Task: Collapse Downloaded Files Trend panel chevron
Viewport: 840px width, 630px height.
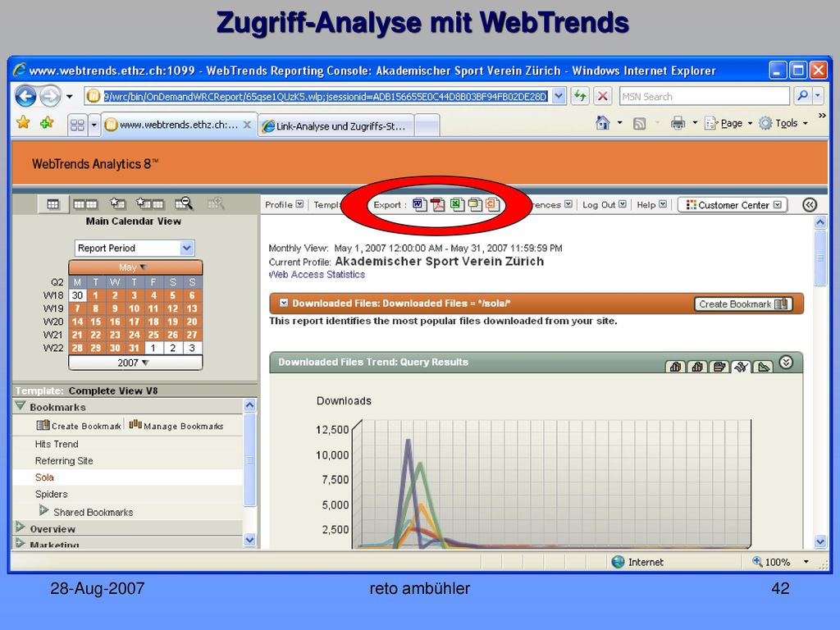Action: [786, 363]
